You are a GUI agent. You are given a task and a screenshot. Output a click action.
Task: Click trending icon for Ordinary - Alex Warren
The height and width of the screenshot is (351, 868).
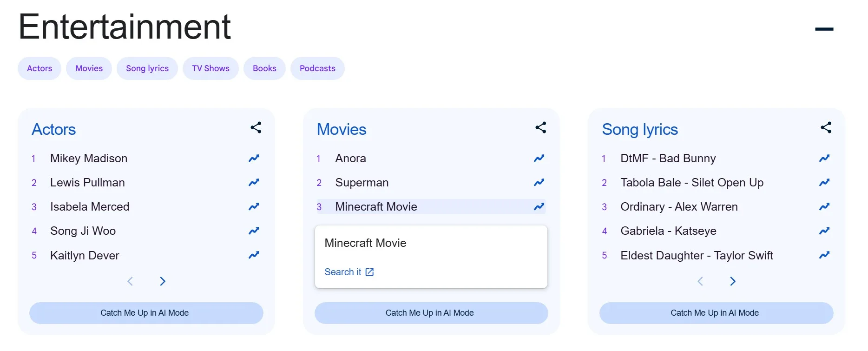(x=824, y=207)
